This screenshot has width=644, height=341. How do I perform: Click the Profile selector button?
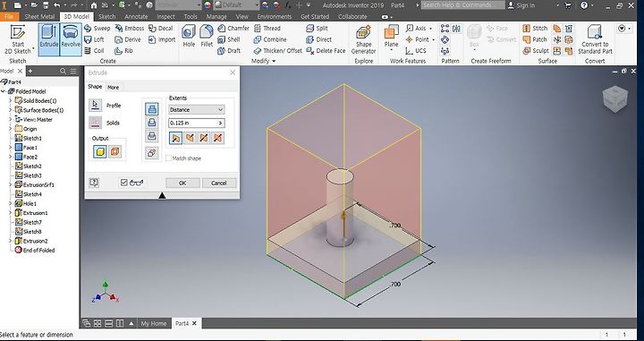[96, 106]
